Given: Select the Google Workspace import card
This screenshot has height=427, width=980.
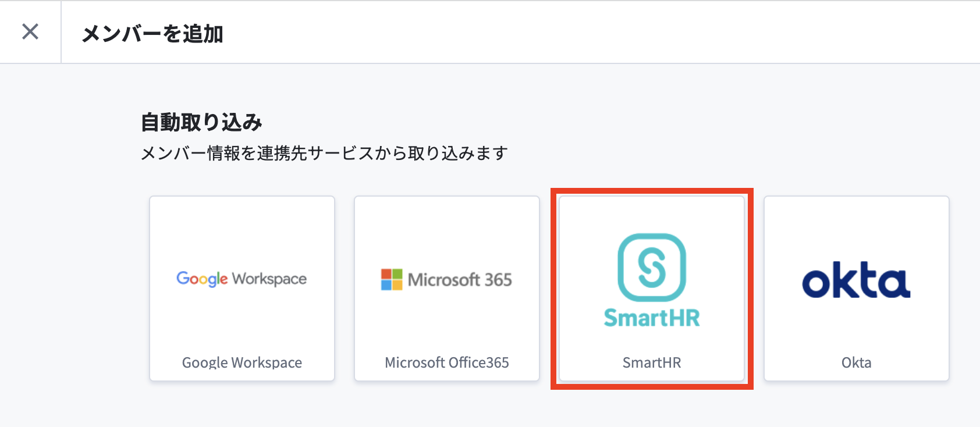Looking at the screenshot, I should click(242, 289).
